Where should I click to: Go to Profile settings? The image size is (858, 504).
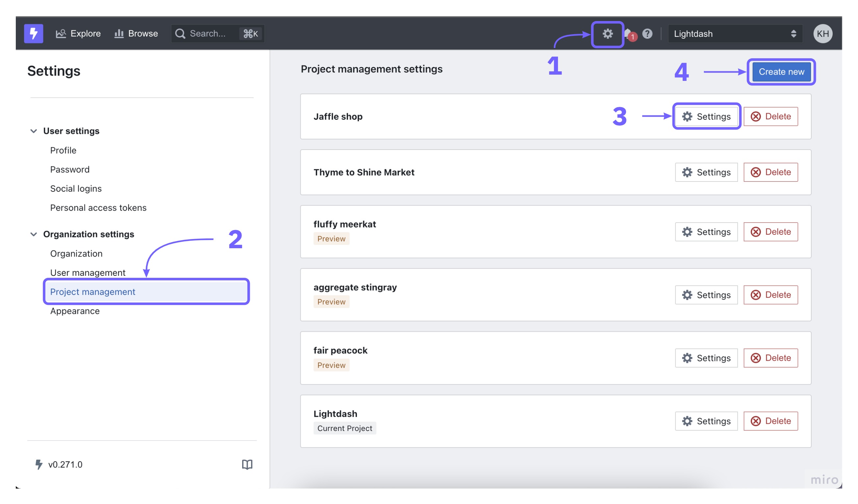63,150
